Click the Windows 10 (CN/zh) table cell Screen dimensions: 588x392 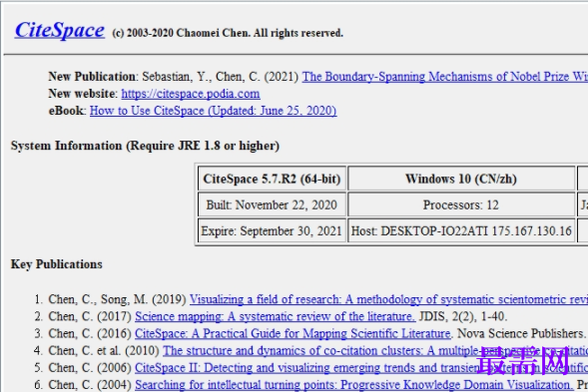[x=461, y=180]
